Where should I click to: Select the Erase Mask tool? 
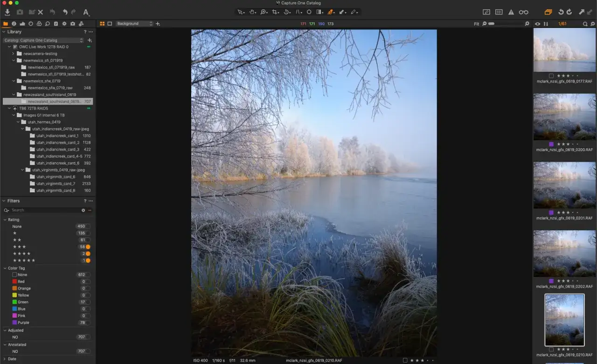[x=342, y=12]
